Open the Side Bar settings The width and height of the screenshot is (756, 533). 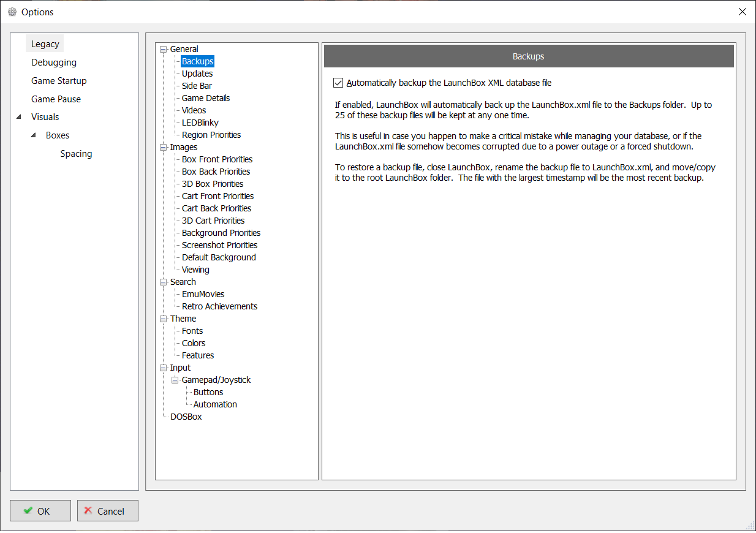pos(197,86)
